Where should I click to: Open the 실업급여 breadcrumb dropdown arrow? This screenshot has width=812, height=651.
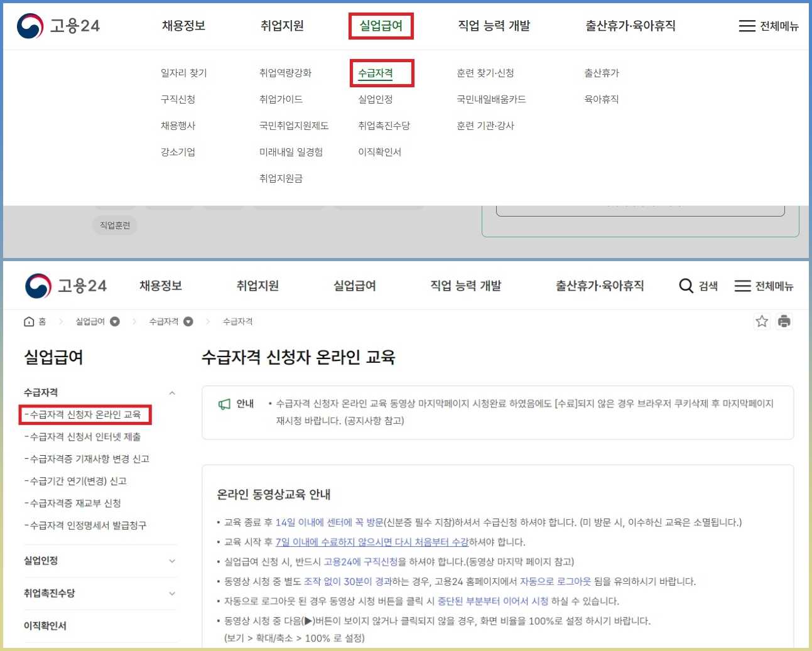[115, 321]
